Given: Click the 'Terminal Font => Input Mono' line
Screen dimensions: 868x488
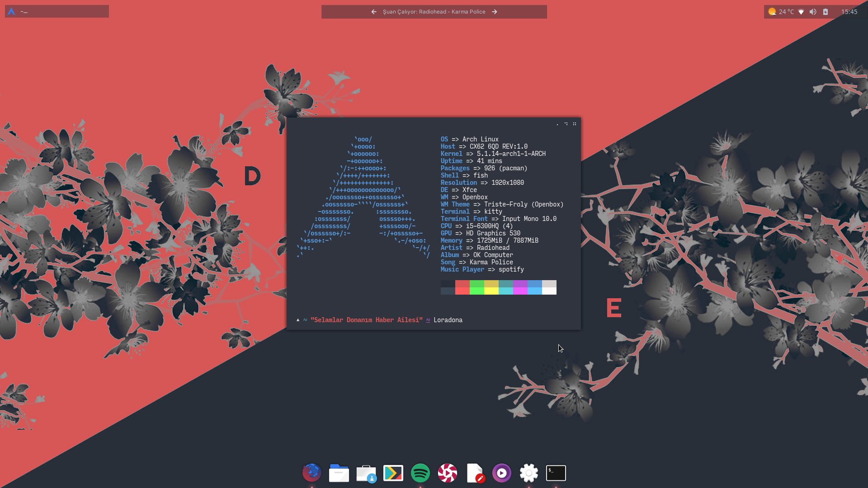Looking at the screenshot, I should [x=499, y=219].
